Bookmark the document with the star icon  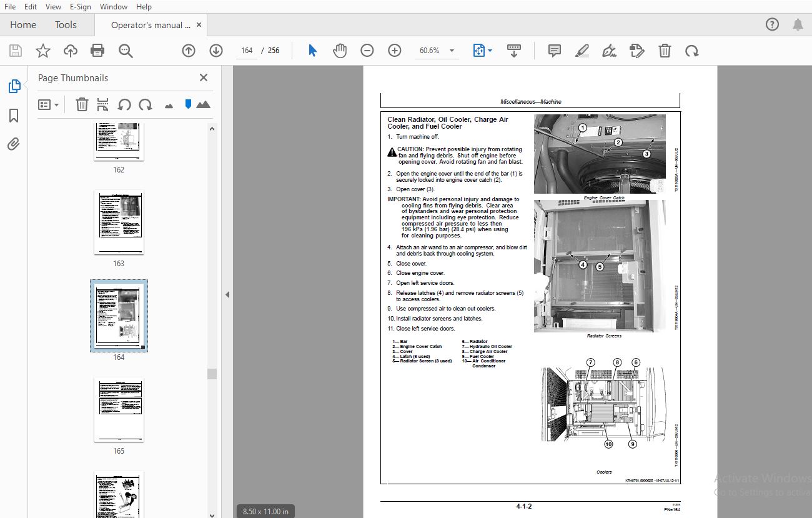tap(43, 51)
